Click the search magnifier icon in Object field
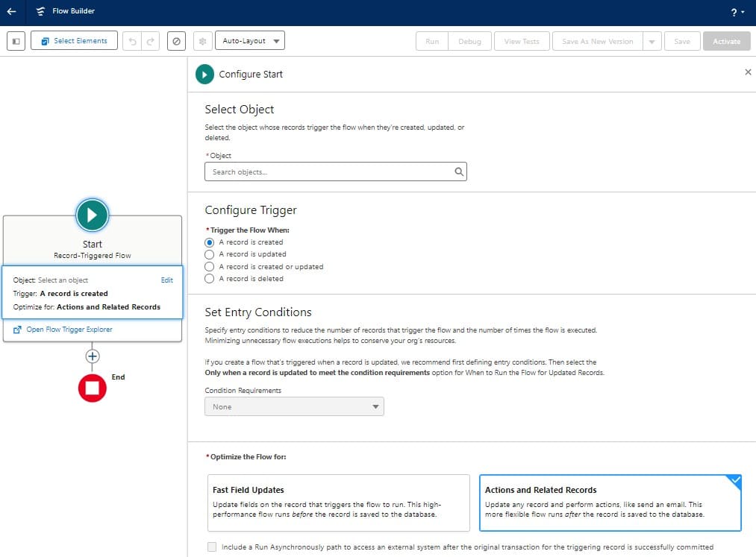This screenshot has height=557, width=756. 459,171
